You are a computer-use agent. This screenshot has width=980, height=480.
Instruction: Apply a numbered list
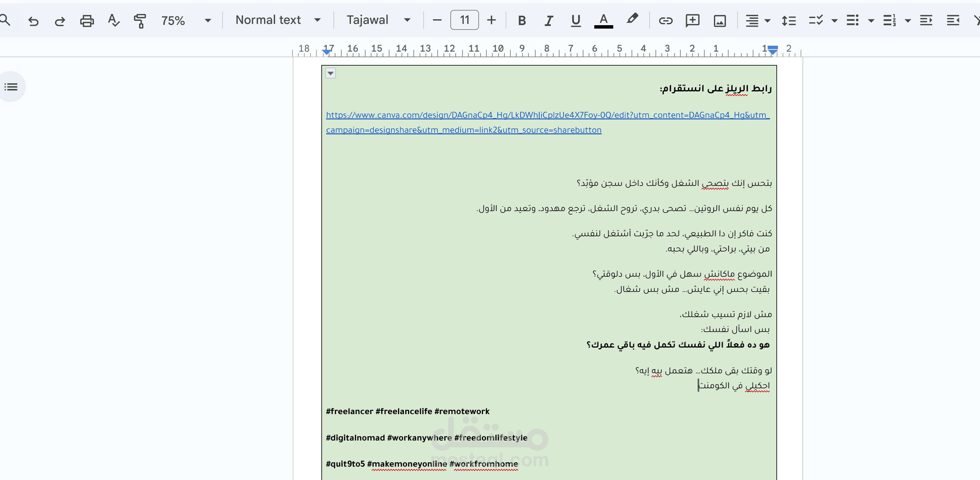(x=889, y=20)
